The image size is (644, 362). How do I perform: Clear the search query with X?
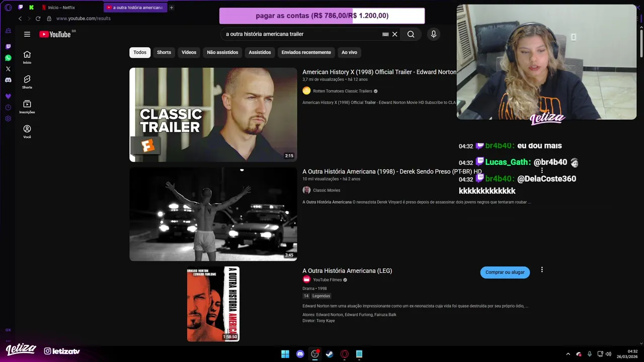395,34
